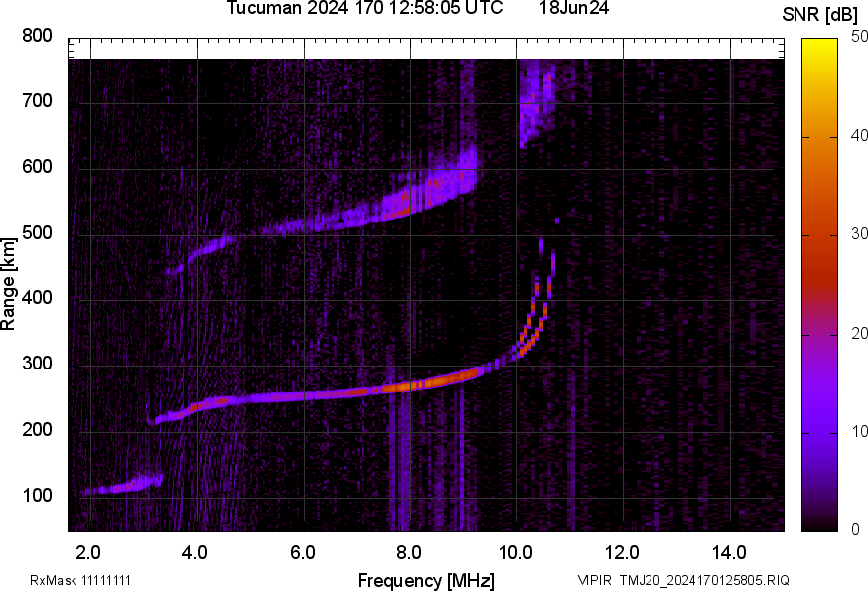Image resolution: width=868 pixels, height=591 pixels.
Task: Click the colorbar tick value 40
Action: 859,135
